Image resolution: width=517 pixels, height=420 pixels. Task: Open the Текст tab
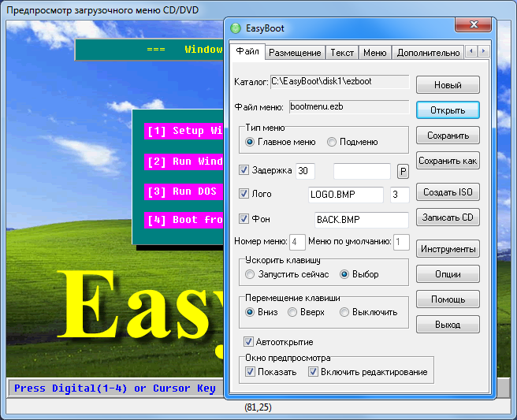click(x=342, y=53)
